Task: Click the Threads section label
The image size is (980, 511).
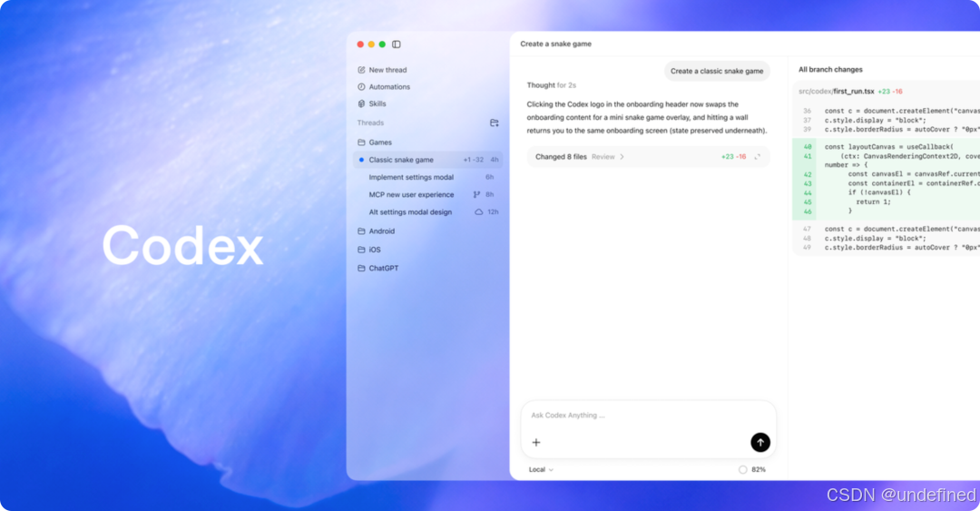Action: pyautogui.click(x=370, y=123)
